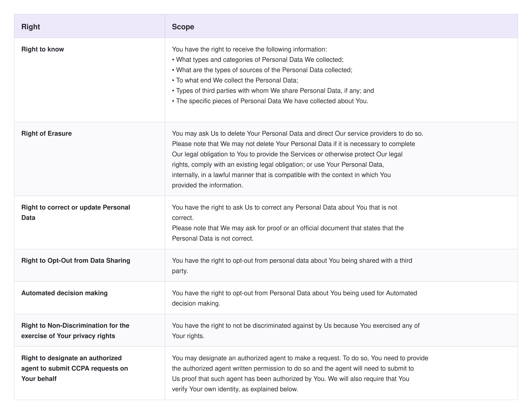Click the 'Scope' column header
The height and width of the screenshot is (414, 532).
click(x=183, y=27)
